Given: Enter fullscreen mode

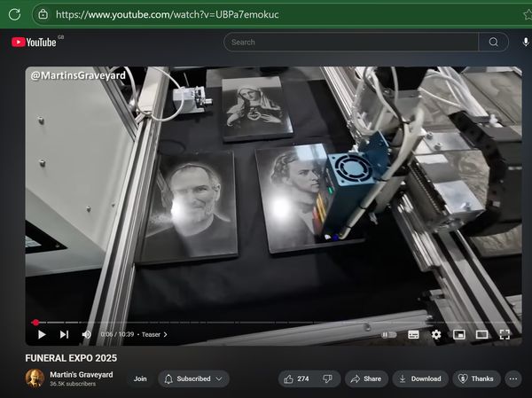Looking at the screenshot, I should click(x=505, y=334).
